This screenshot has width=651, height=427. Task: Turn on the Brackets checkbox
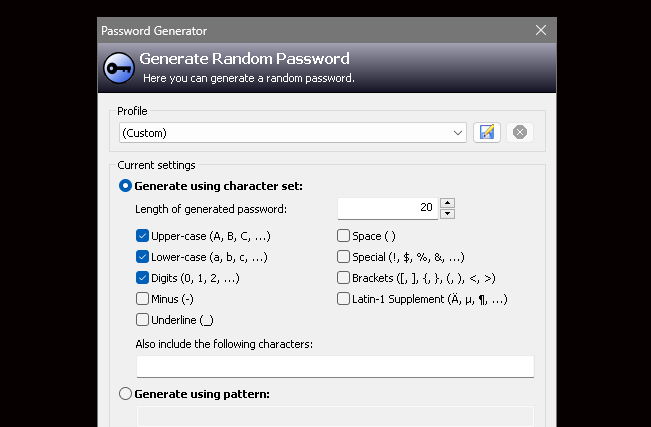343,278
